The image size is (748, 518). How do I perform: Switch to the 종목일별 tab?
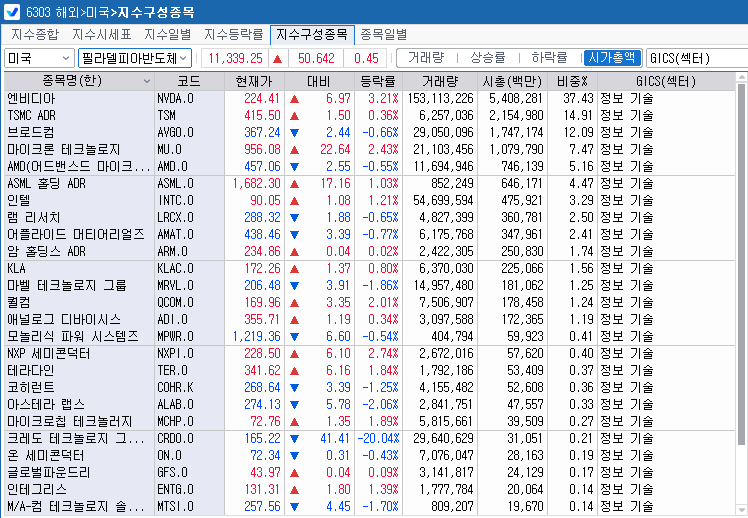383,34
